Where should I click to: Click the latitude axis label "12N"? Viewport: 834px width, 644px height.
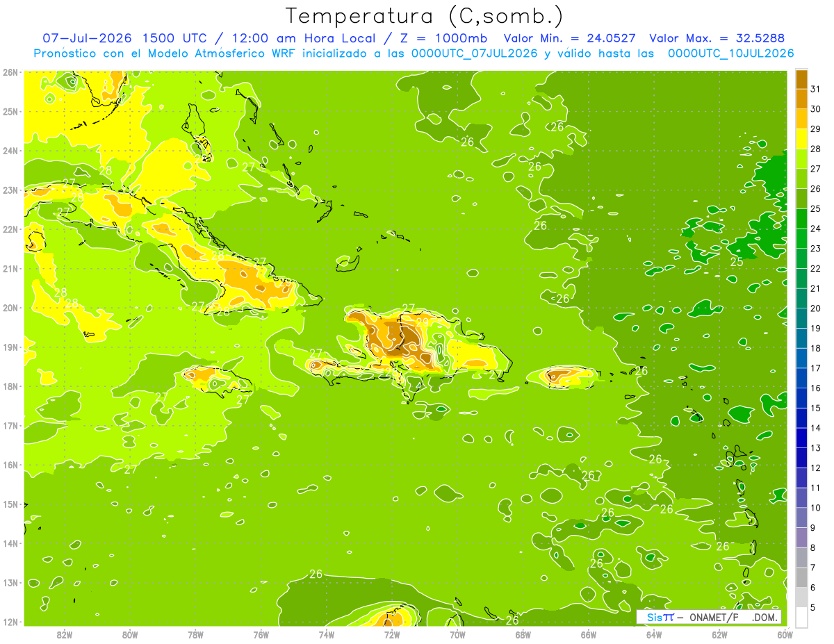click(10, 622)
